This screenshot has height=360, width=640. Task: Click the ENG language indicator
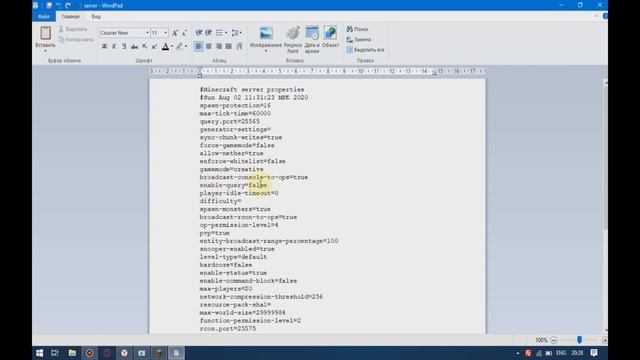(561, 353)
